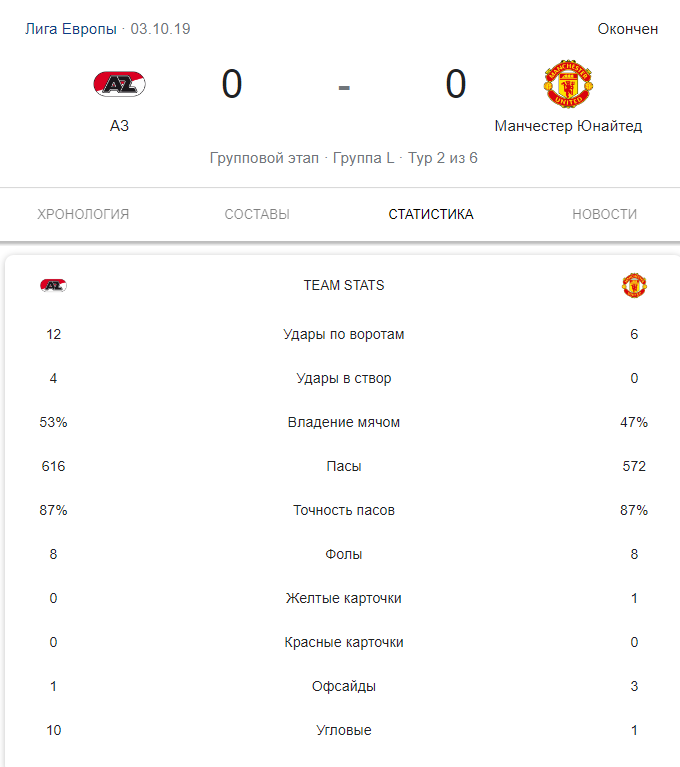Open the Новости tab

[604, 214]
